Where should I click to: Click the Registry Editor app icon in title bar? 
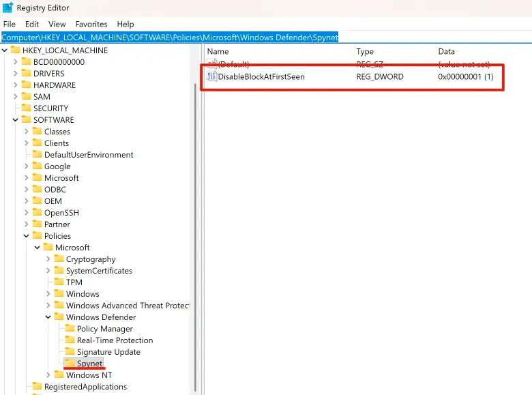8,8
